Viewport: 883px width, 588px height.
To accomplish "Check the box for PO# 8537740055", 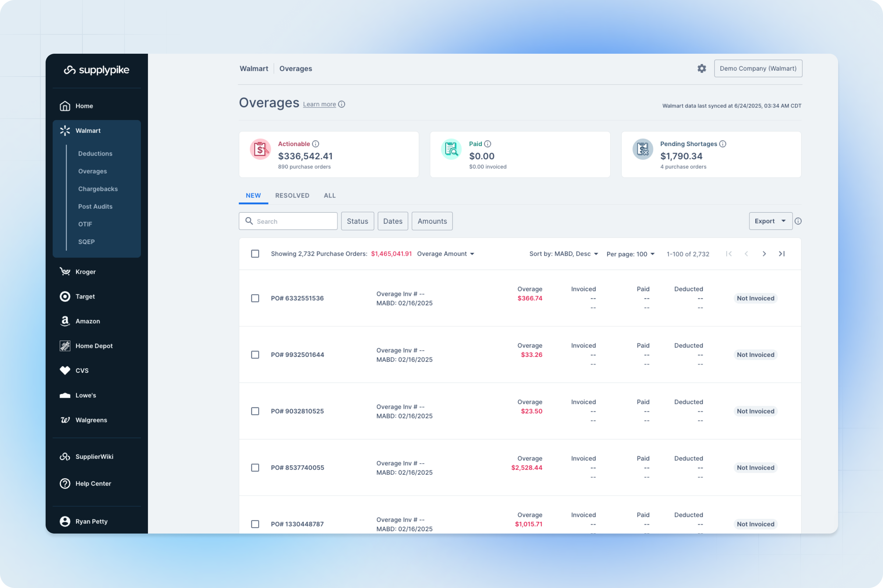I will point(255,468).
